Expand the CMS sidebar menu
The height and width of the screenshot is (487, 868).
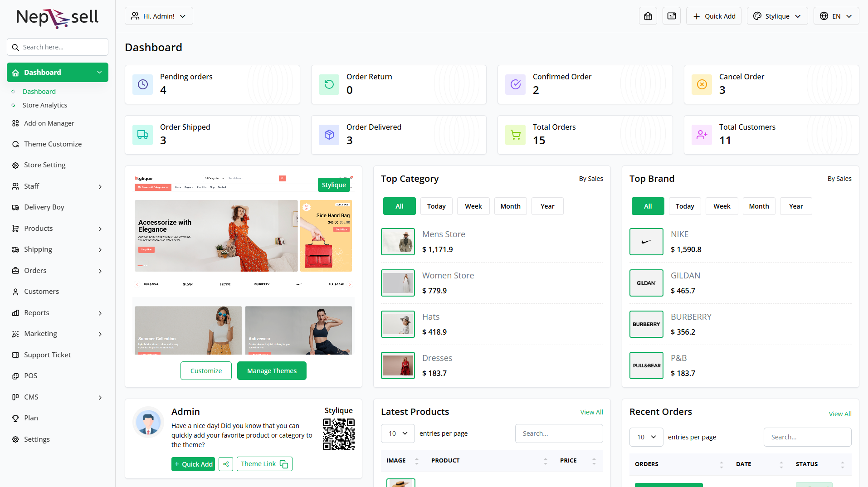58,397
